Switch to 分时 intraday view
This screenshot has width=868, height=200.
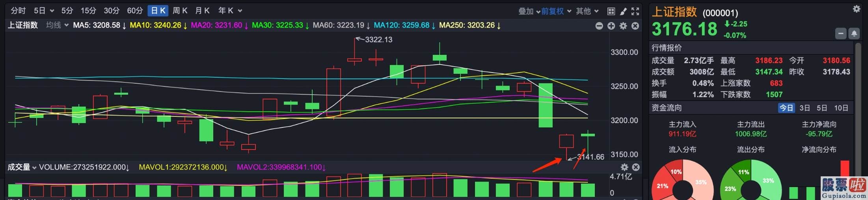[x=18, y=11]
